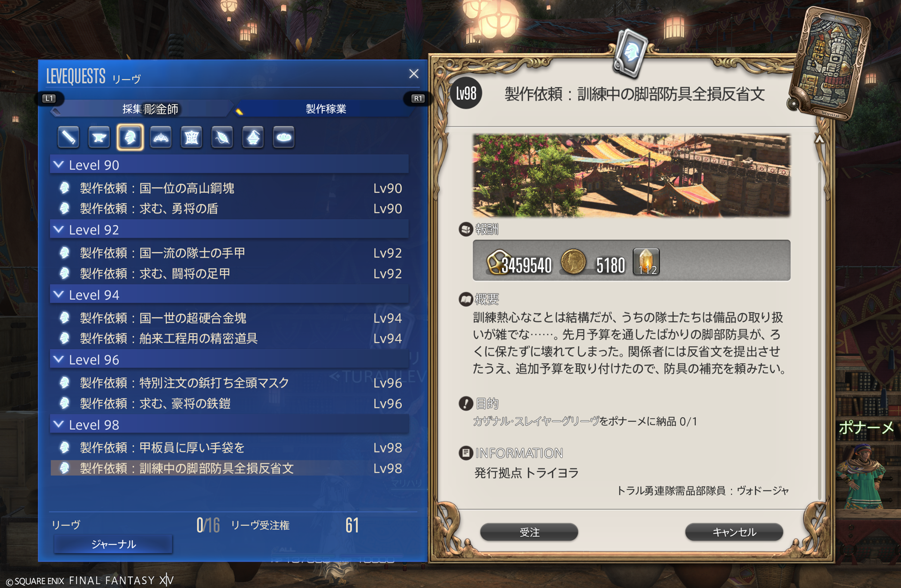Select the Leatherworker hide class icon
Screen dimensions: 901x588
coord(191,137)
